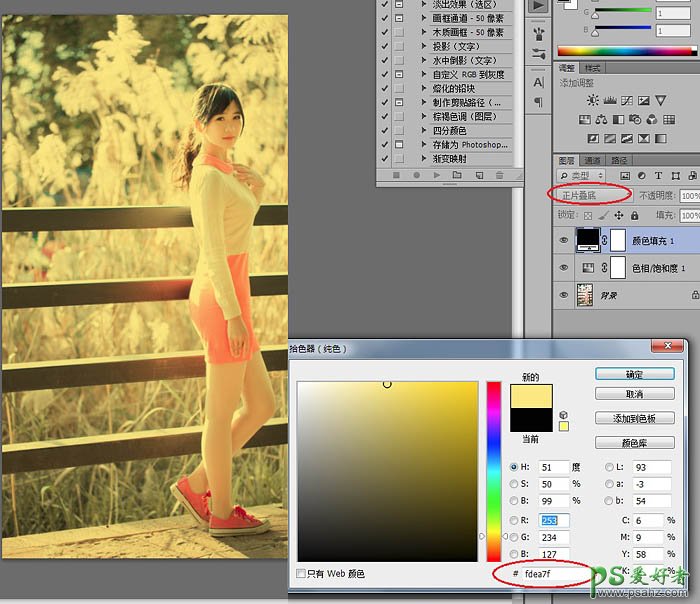Click the trash icon in Actions panel
The height and width of the screenshot is (604, 700).
(501, 176)
